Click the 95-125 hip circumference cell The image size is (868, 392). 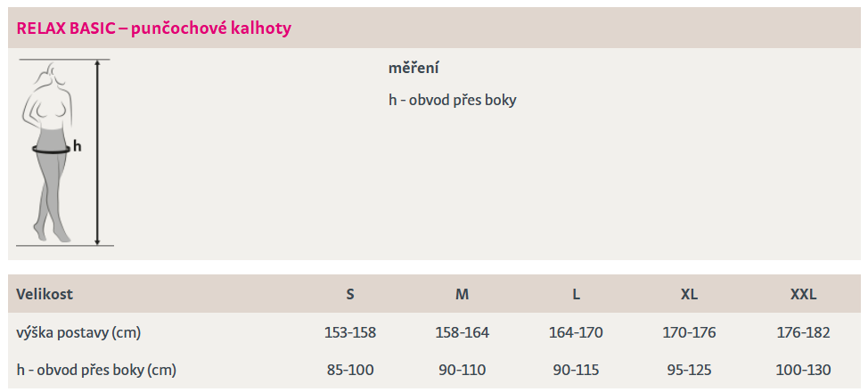[x=689, y=370]
